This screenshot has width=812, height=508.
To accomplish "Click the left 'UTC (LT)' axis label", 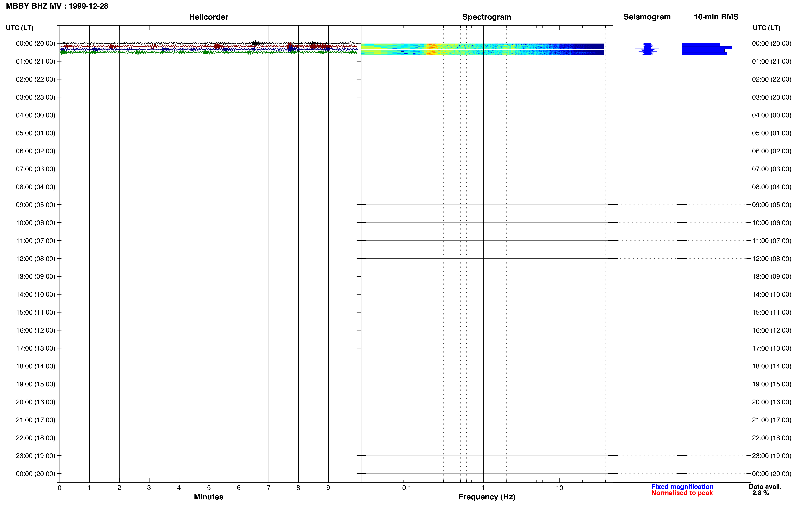I will click(20, 28).
